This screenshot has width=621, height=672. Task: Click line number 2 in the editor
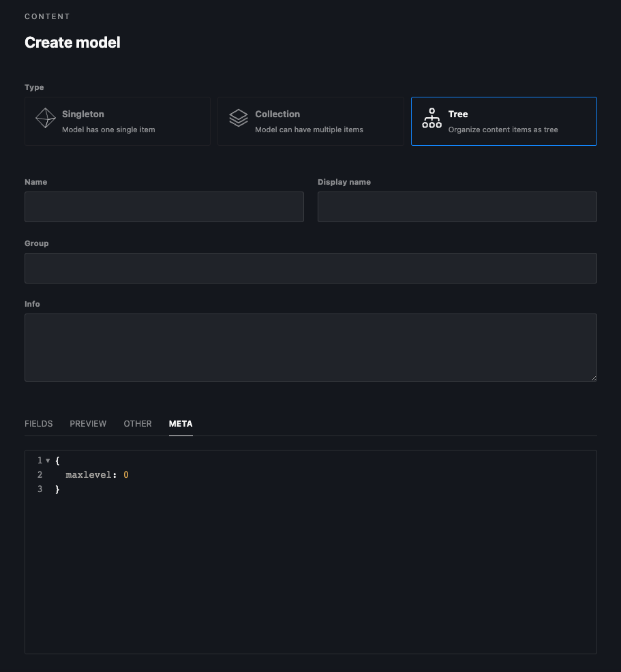(x=40, y=474)
